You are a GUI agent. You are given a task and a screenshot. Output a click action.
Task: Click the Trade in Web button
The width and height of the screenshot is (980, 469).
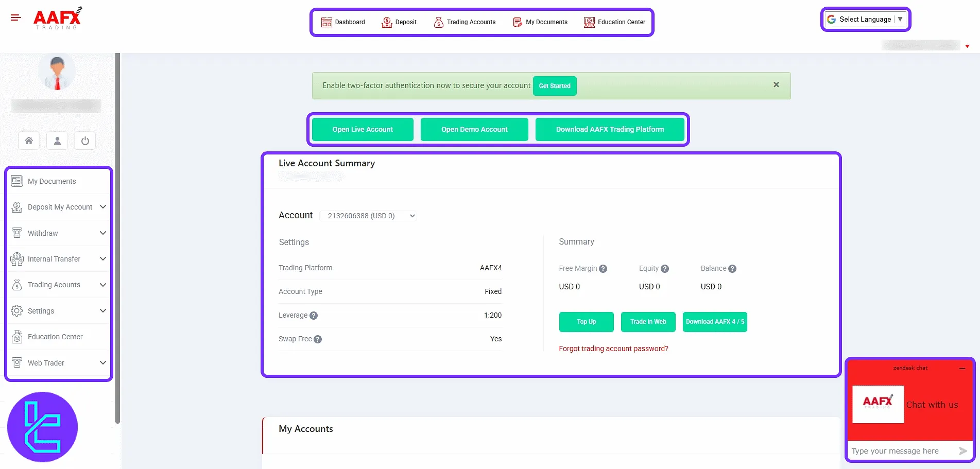(x=648, y=322)
